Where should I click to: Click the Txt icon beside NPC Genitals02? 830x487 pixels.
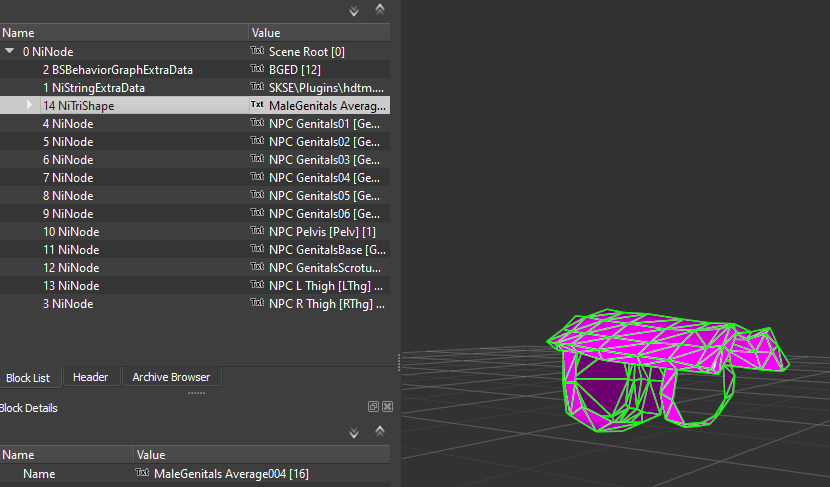point(257,141)
